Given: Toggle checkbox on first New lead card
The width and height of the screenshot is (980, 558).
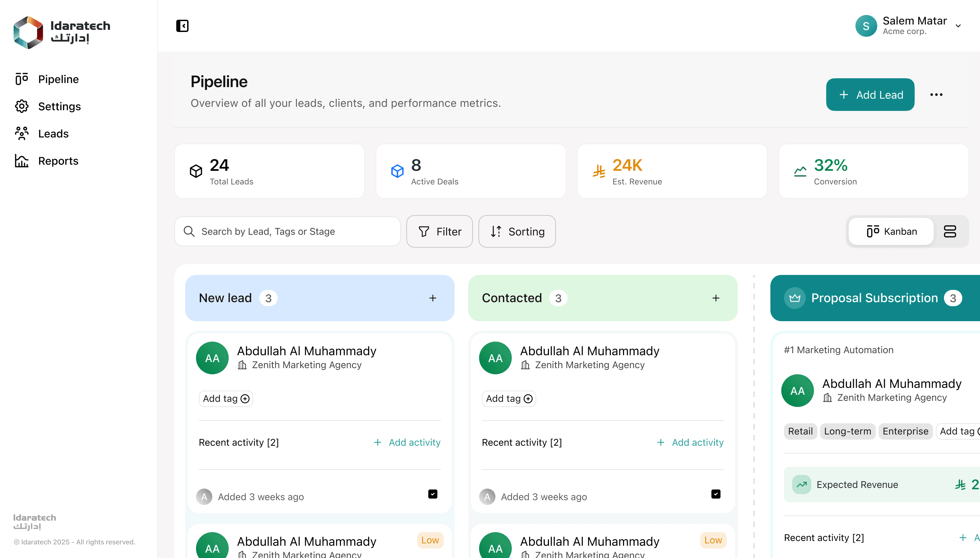Looking at the screenshot, I should click(x=433, y=494).
